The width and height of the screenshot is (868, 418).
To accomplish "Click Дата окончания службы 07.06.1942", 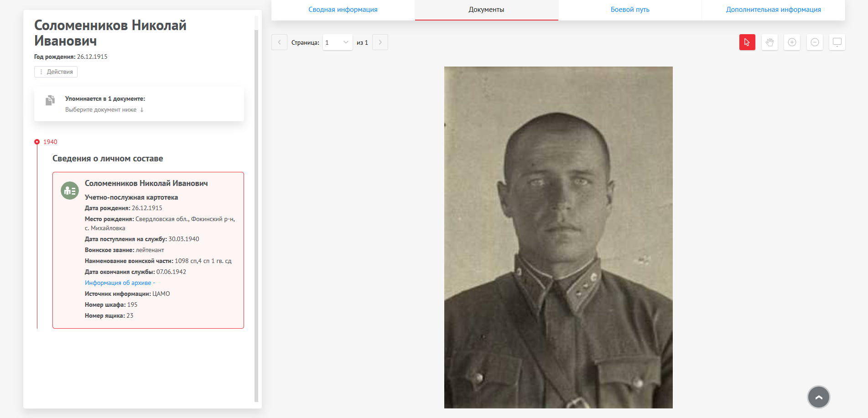I will pos(135,272).
